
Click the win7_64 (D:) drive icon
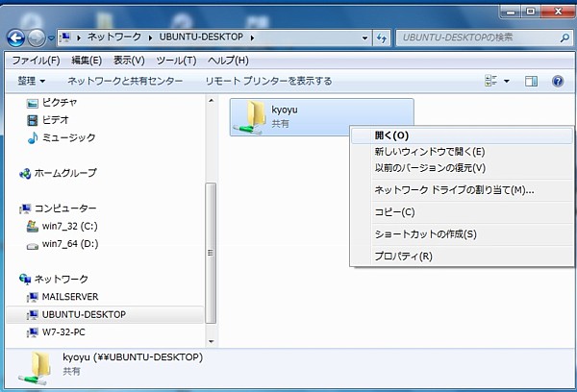[33, 246]
